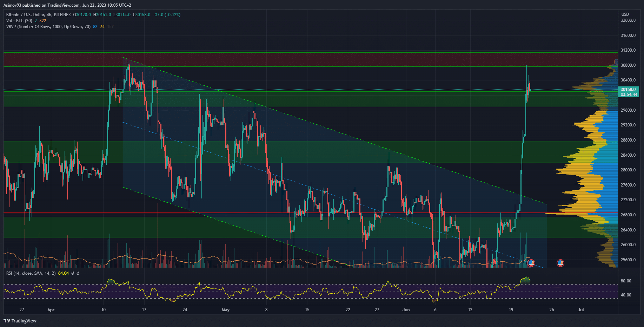
Task: Click the 28000.0 price axis label
Action: point(628,170)
